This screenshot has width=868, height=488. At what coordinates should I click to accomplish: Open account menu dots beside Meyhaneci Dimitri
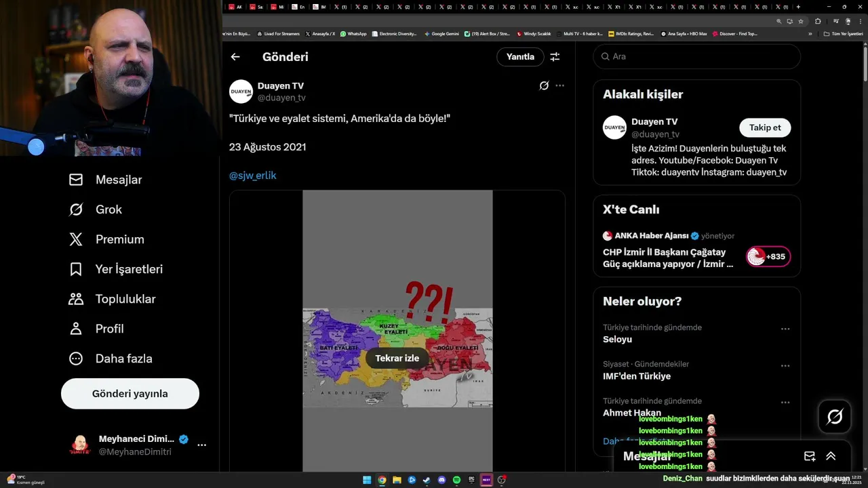tap(201, 445)
